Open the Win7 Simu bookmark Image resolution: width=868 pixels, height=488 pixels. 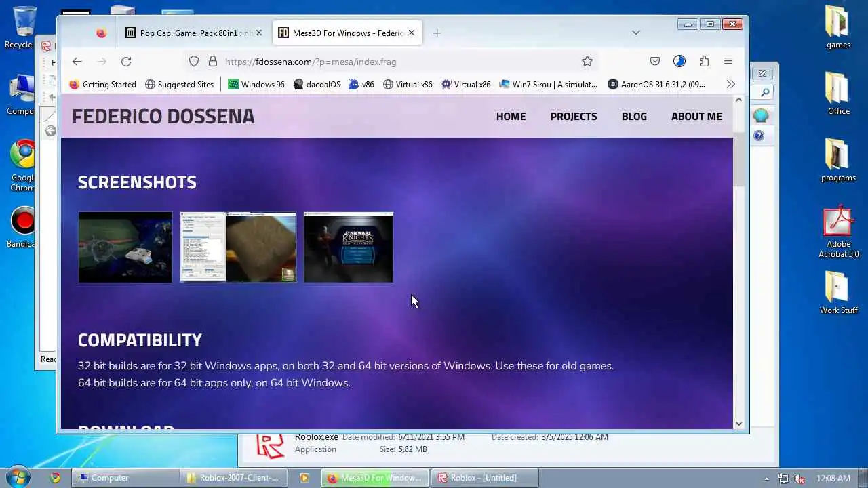[x=548, y=85]
